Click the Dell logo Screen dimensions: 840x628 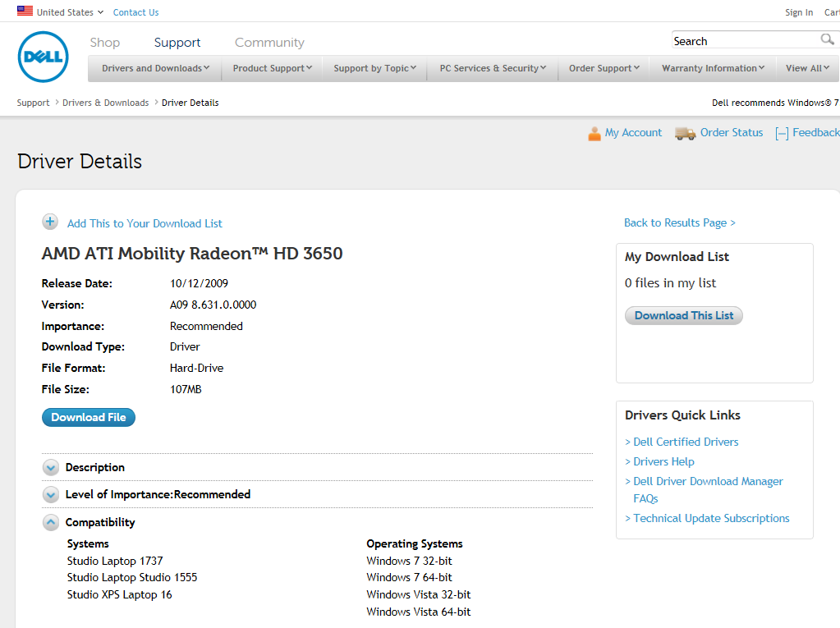(x=43, y=57)
